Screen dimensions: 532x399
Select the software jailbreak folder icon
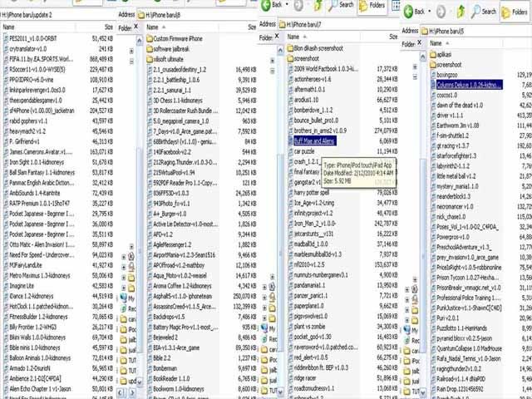(x=150, y=49)
